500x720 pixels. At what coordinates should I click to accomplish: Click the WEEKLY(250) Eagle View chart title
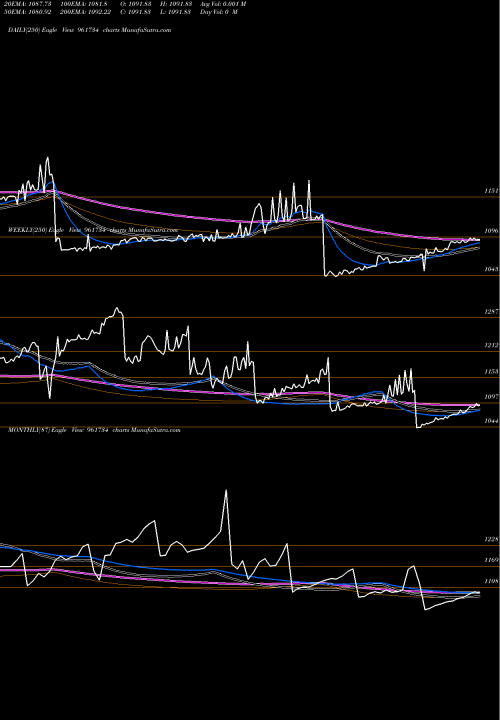point(93,230)
